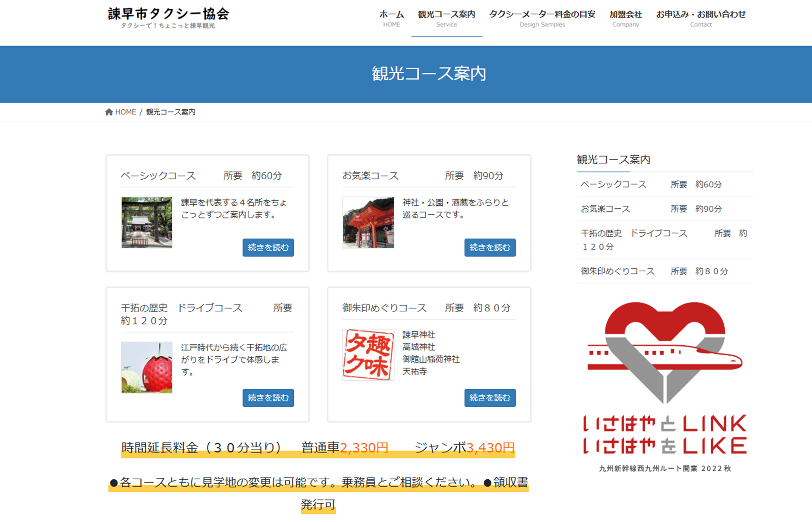This screenshot has width=812, height=522.
Task: Open the red shrine thumbnail image
Action: pyautogui.click(x=368, y=222)
